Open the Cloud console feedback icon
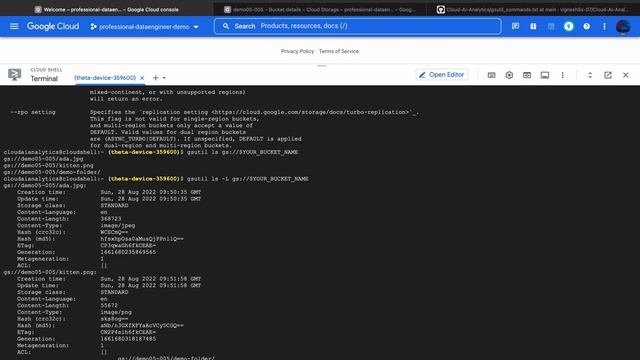The image size is (640, 360). pos(516,27)
